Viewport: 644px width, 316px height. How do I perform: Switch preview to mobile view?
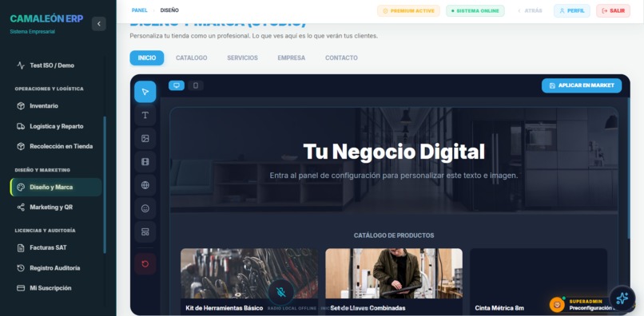196,85
